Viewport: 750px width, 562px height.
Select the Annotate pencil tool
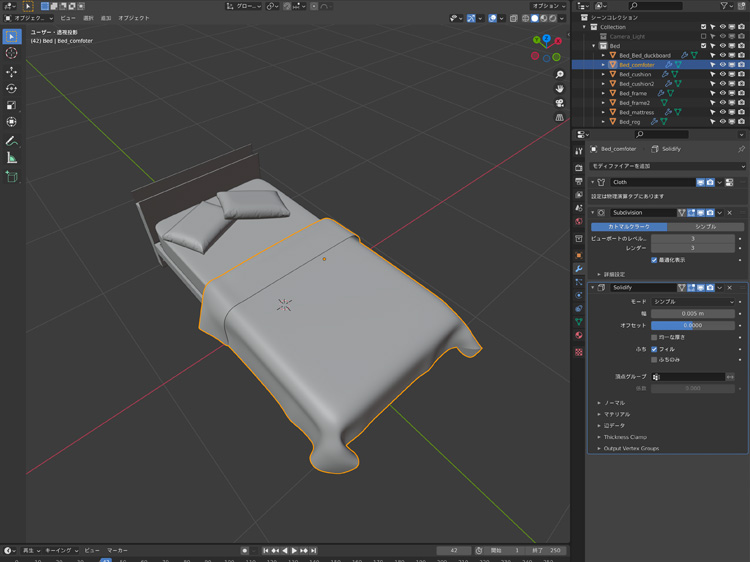coord(12,141)
